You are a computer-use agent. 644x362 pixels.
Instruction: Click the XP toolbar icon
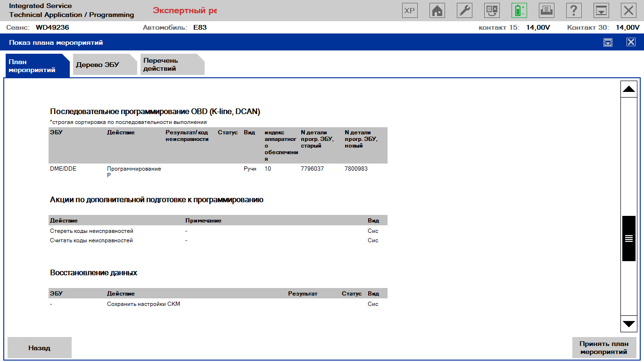pyautogui.click(x=410, y=10)
